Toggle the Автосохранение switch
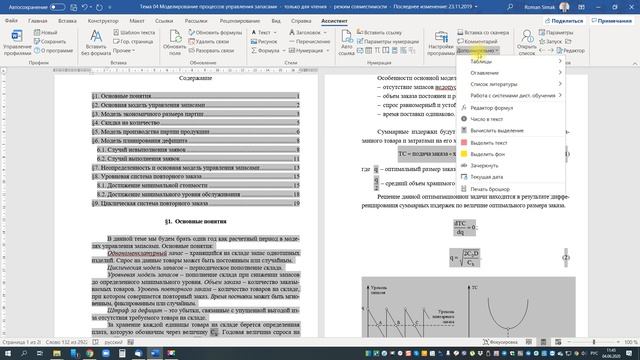The image size is (640, 360). point(58,7)
